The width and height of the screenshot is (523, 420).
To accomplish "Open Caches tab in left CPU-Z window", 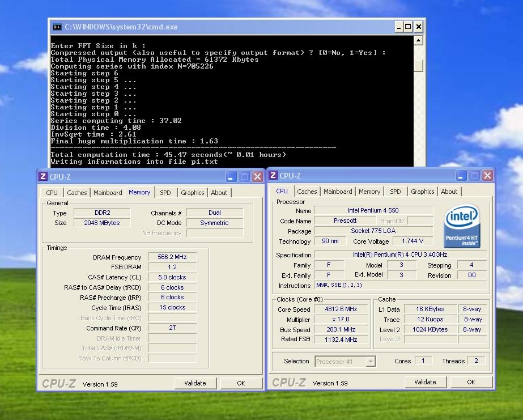I will pyautogui.click(x=76, y=193).
